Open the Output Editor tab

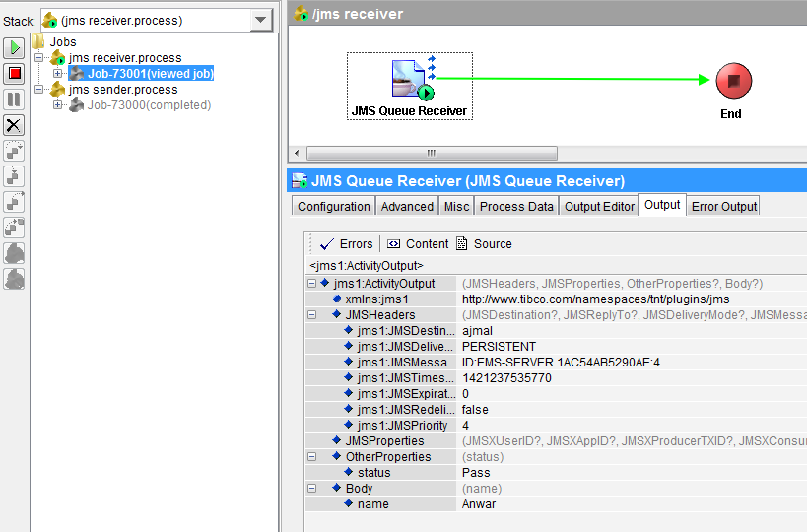pyautogui.click(x=599, y=206)
